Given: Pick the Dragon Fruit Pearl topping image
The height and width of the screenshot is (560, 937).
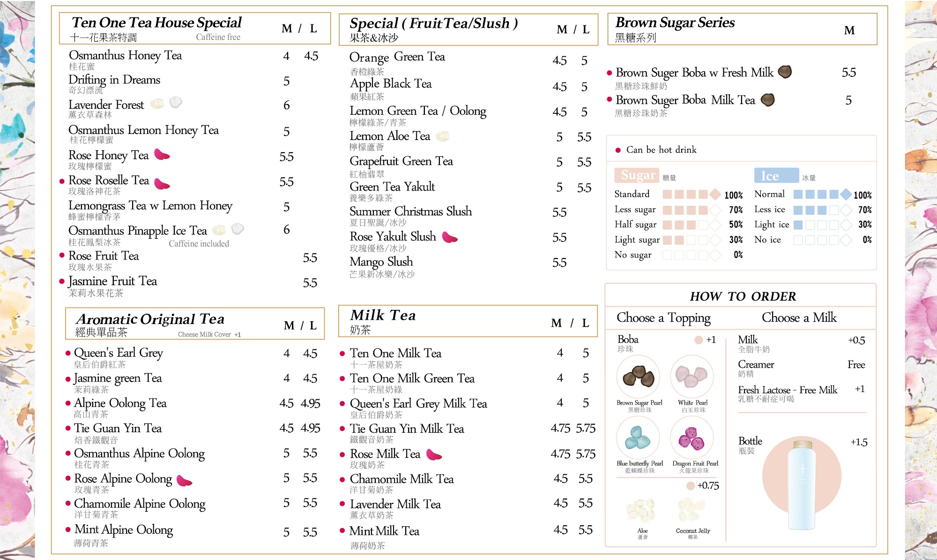Looking at the screenshot, I should point(692,437).
